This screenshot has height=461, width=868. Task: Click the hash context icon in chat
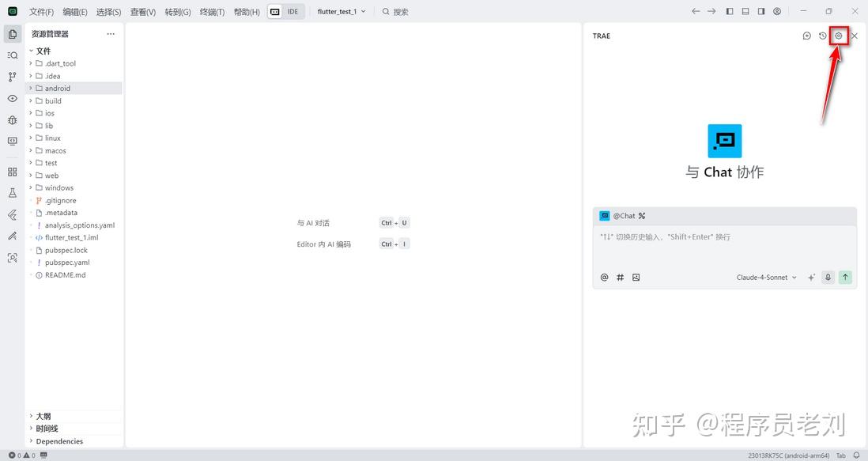(x=620, y=277)
